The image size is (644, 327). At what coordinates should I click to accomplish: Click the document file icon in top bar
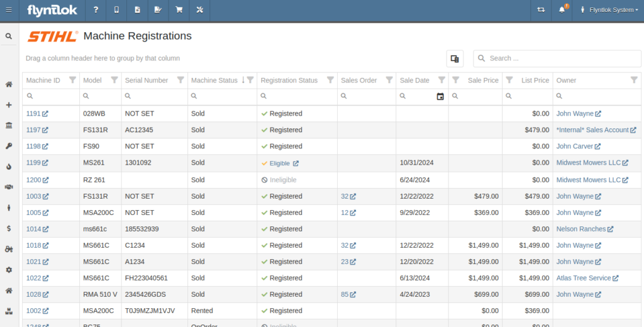137,10
